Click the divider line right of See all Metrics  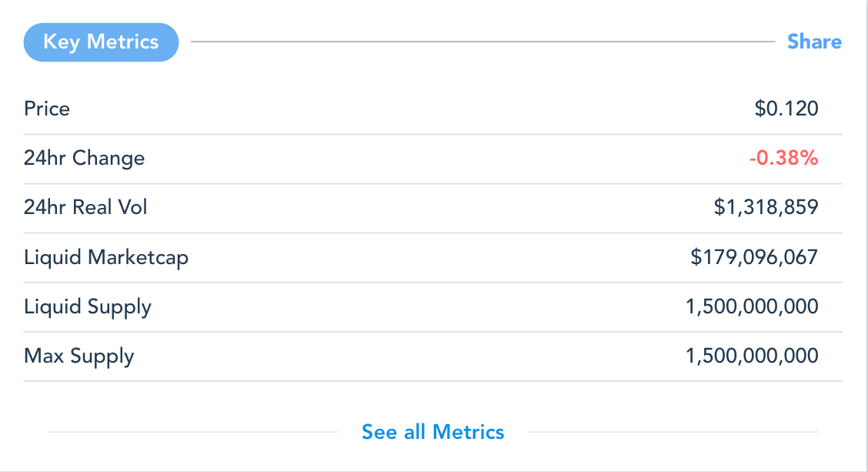(673, 432)
